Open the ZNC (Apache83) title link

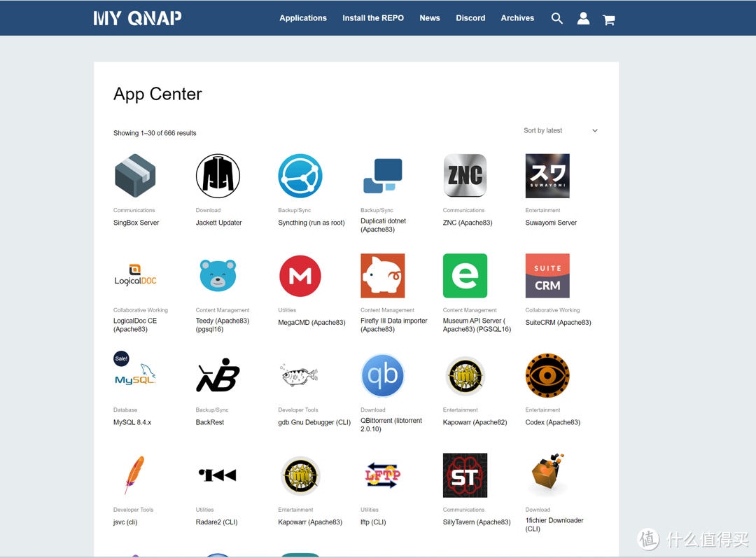(468, 223)
